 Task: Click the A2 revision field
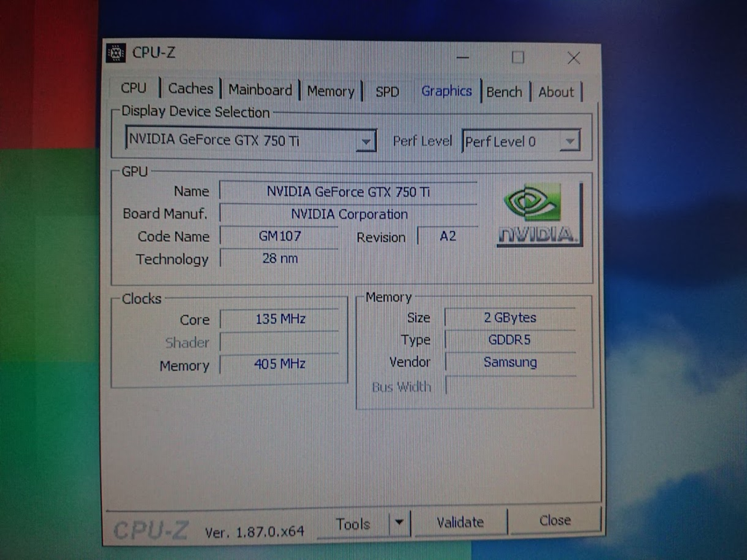[448, 236]
